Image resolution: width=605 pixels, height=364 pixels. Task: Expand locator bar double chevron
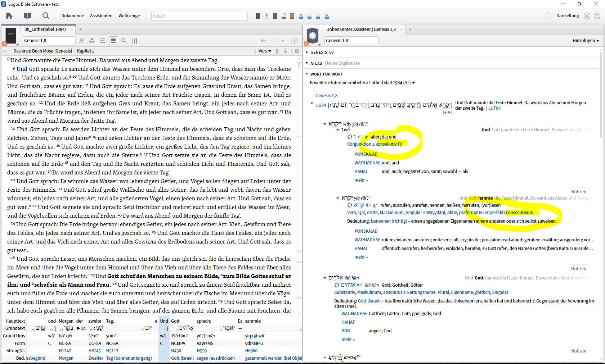pyautogui.click(x=5, y=51)
